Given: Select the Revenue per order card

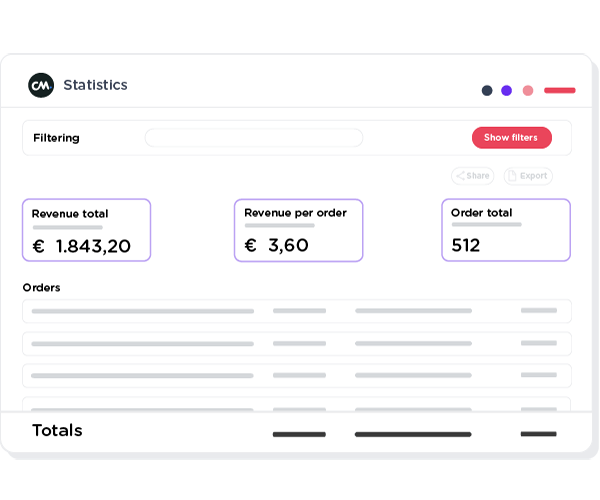Looking at the screenshot, I should pos(298,230).
